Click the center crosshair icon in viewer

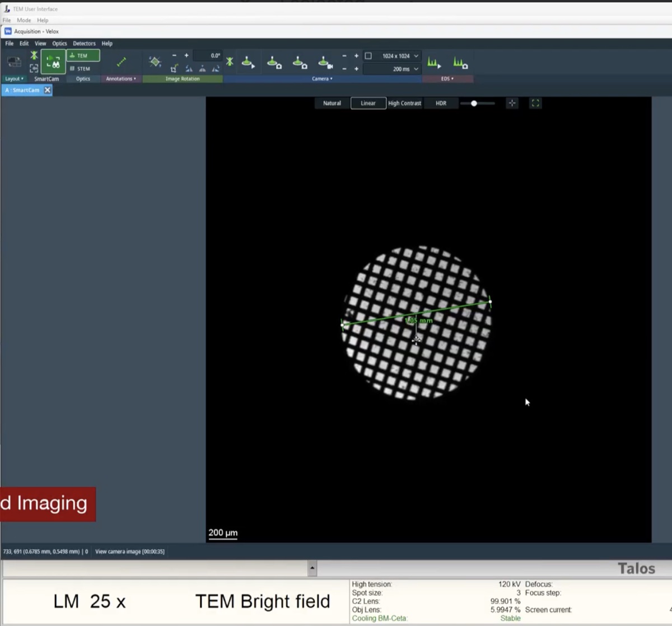pos(512,103)
